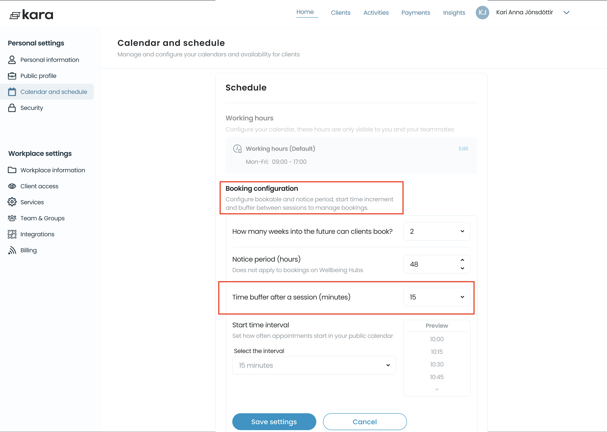Go to the Insights tab

click(x=454, y=13)
